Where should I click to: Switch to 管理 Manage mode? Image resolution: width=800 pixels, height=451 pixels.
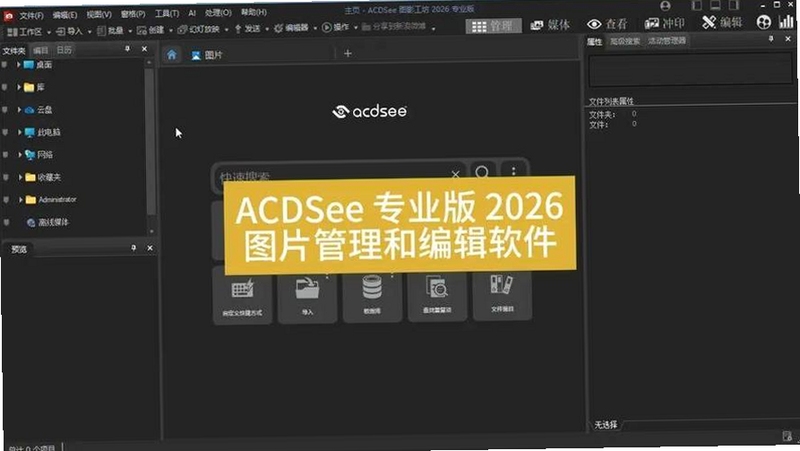[x=493, y=26]
